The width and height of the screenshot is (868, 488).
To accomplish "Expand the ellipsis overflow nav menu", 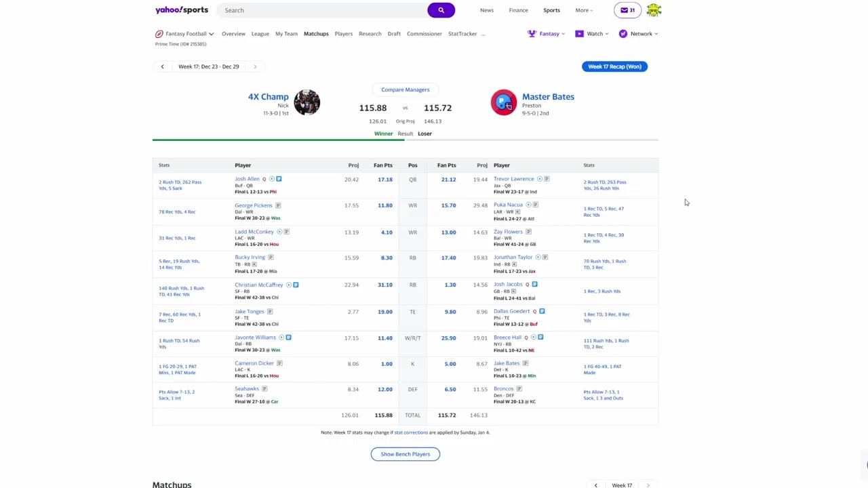I will 483,34.
